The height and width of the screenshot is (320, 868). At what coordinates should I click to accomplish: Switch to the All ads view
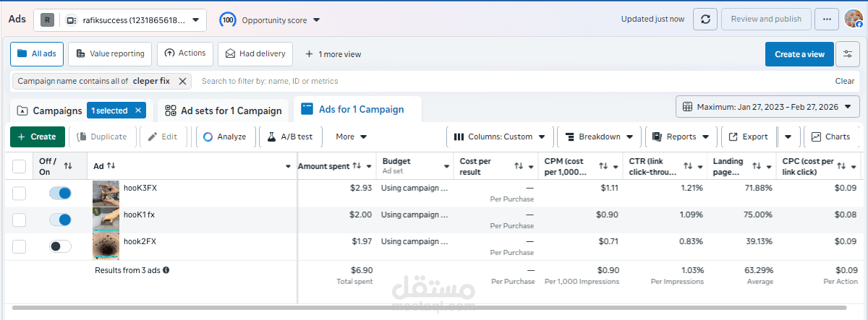[38, 53]
